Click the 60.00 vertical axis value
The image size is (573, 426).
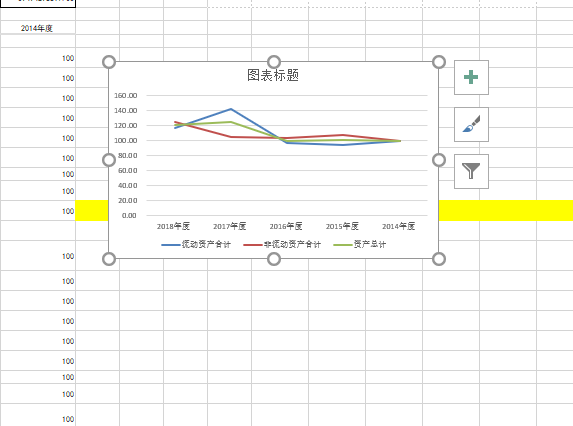click(128, 171)
